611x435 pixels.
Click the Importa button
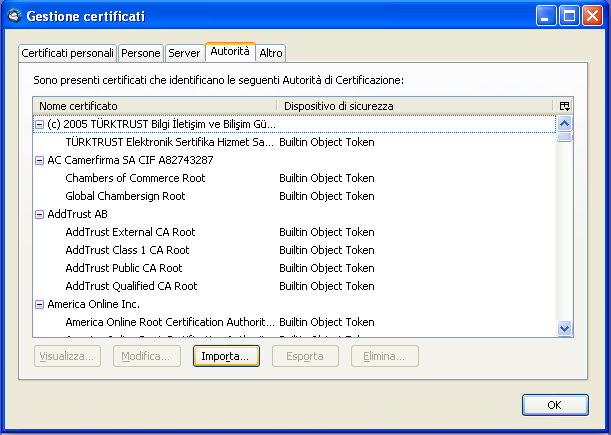tap(225, 356)
